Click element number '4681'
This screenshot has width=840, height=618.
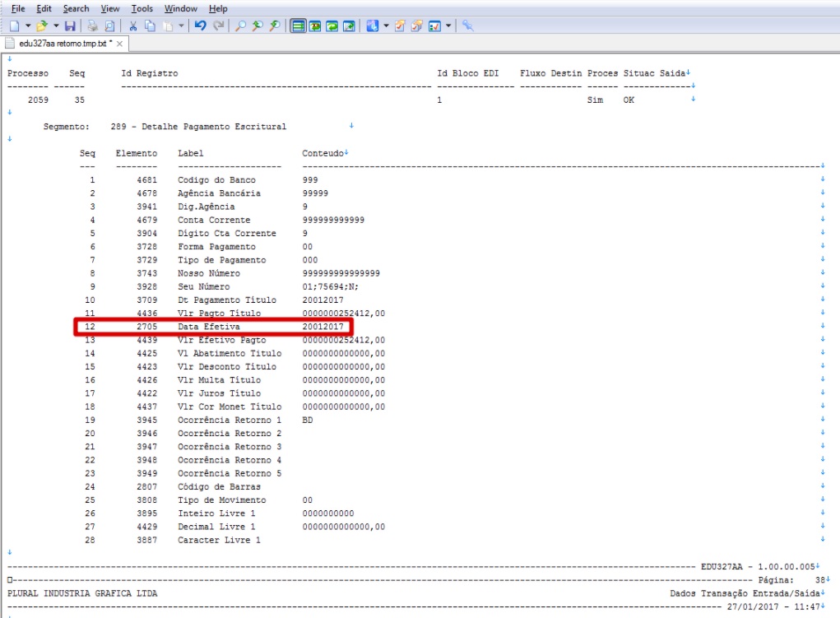146,180
